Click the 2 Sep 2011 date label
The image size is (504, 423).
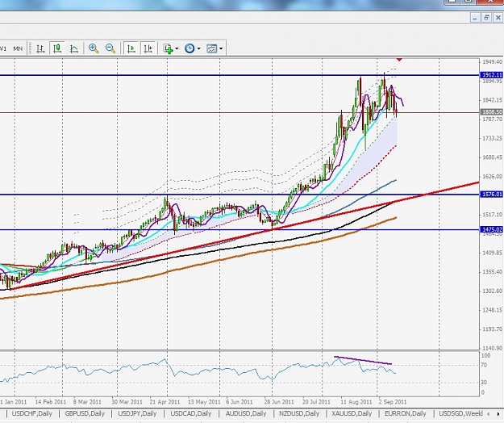coord(393,402)
